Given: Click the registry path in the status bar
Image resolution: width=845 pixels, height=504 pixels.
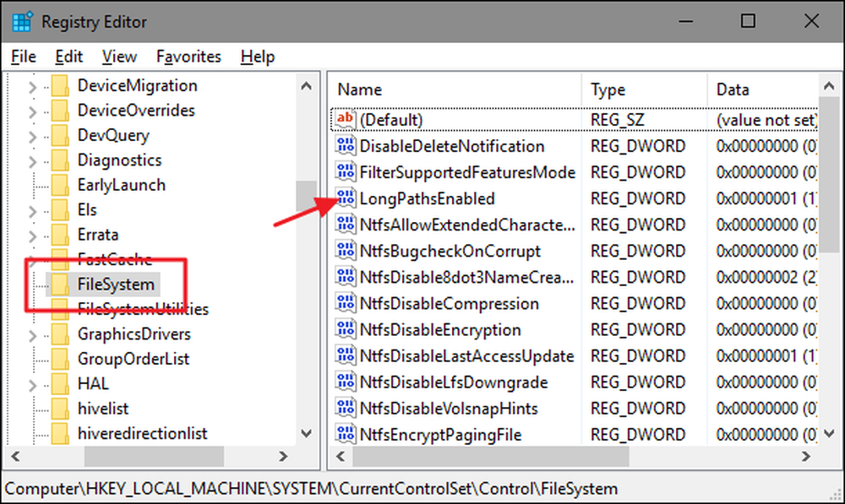Looking at the screenshot, I should pyautogui.click(x=311, y=489).
